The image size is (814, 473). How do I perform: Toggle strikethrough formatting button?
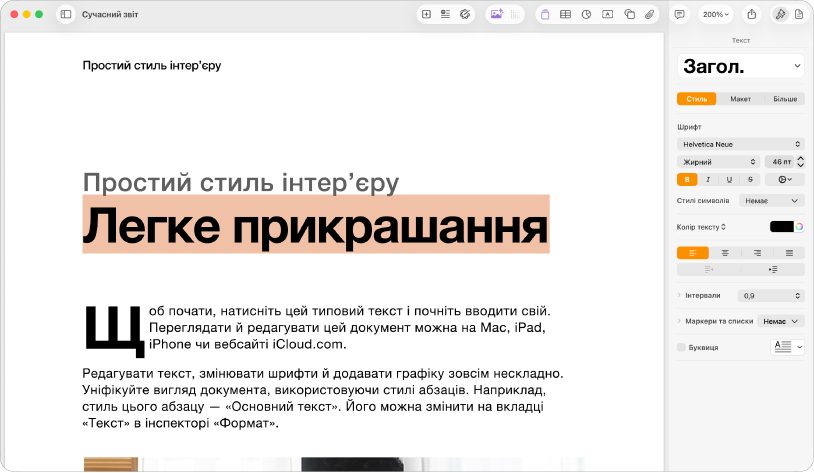[x=750, y=179]
